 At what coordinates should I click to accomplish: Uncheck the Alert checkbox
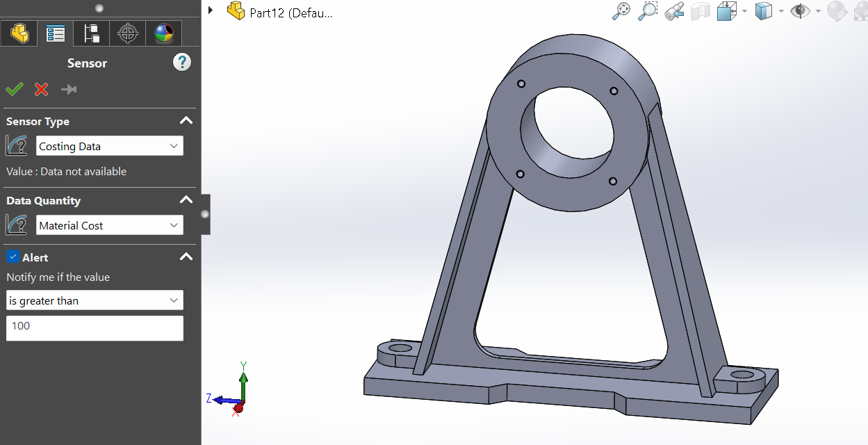point(13,257)
